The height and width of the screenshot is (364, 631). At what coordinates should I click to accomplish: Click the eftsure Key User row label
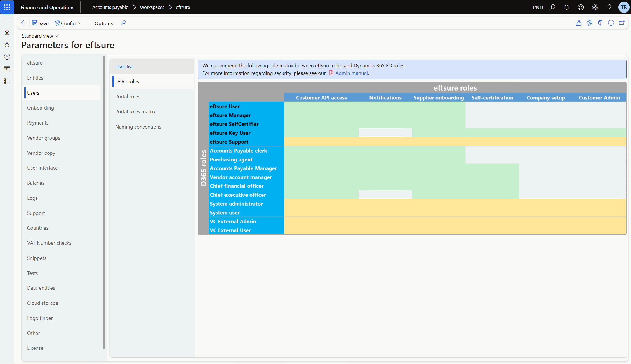(230, 133)
